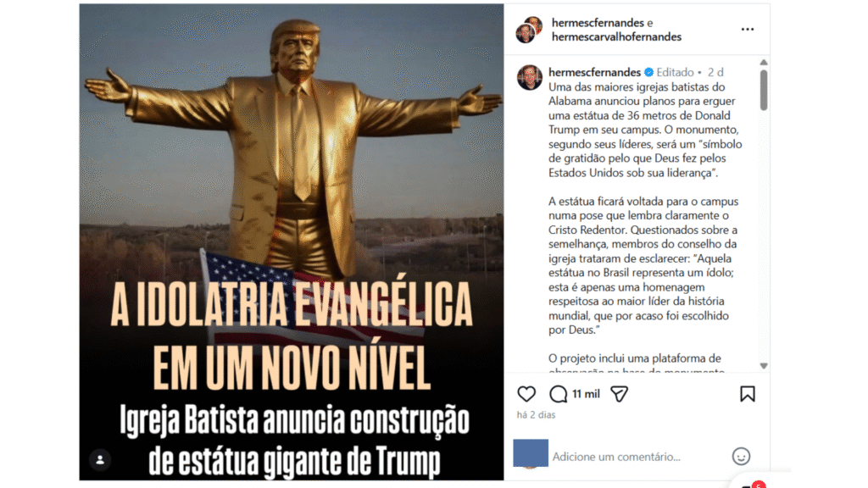This screenshot has width=868, height=488.
Task: Open the golden statue post image
Action: point(292,242)
